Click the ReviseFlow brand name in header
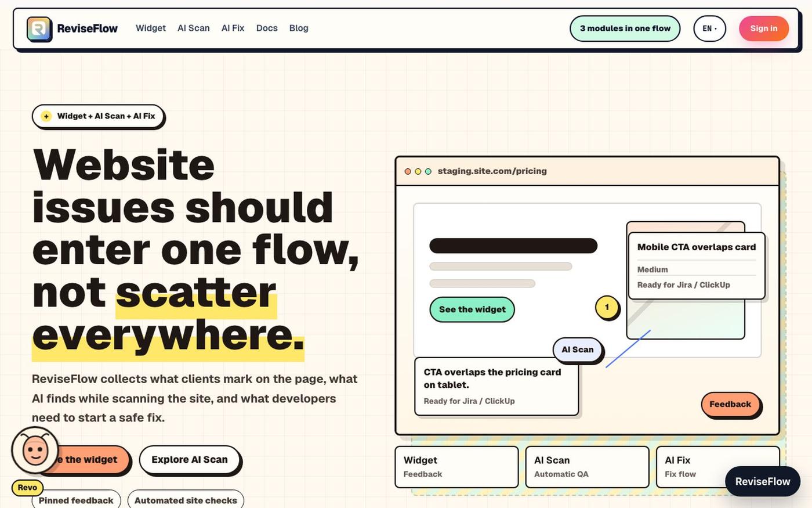812x508 pixels. [x=87, y=28]
